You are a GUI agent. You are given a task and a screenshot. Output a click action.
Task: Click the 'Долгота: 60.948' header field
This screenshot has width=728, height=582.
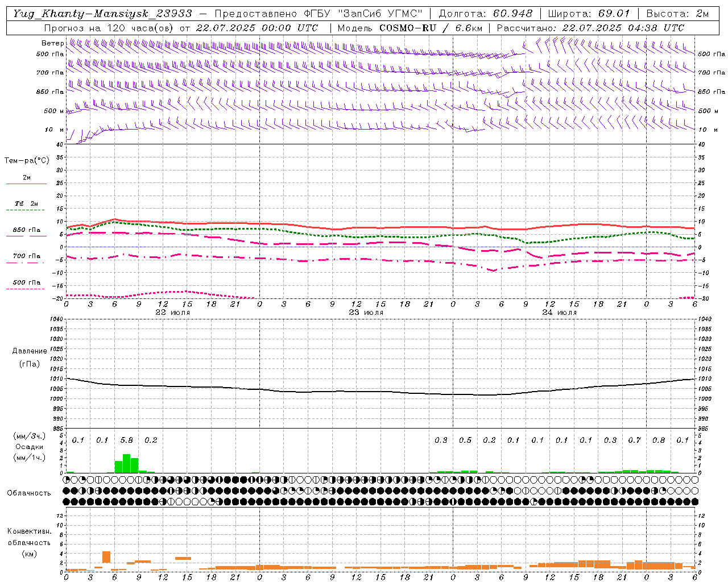486,14
